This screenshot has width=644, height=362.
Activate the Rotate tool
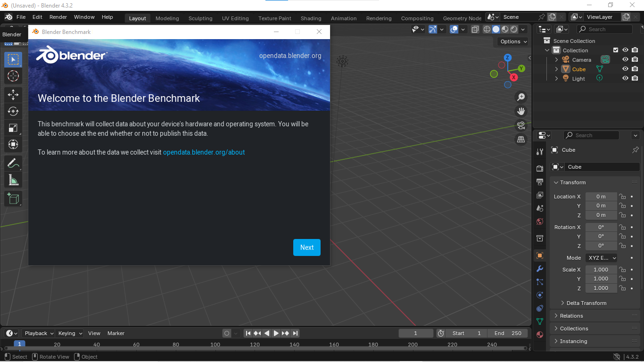13,111
